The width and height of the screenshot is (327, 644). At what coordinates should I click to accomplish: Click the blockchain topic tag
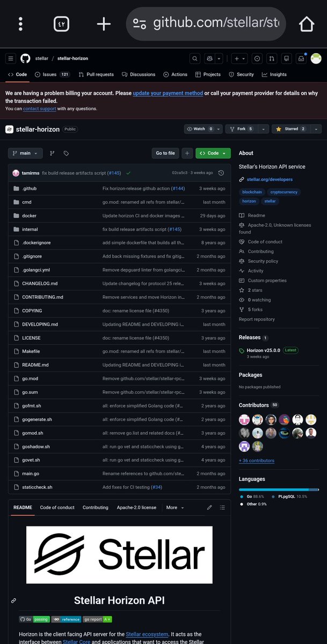(x=252, y=192)
